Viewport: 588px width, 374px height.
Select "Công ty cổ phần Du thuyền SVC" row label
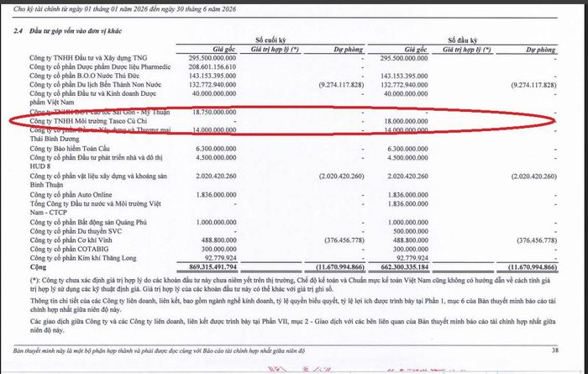coord(76,231)
